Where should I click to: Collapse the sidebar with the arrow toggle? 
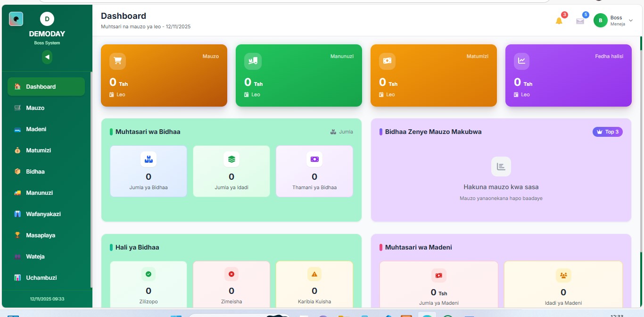pos(47,57)
